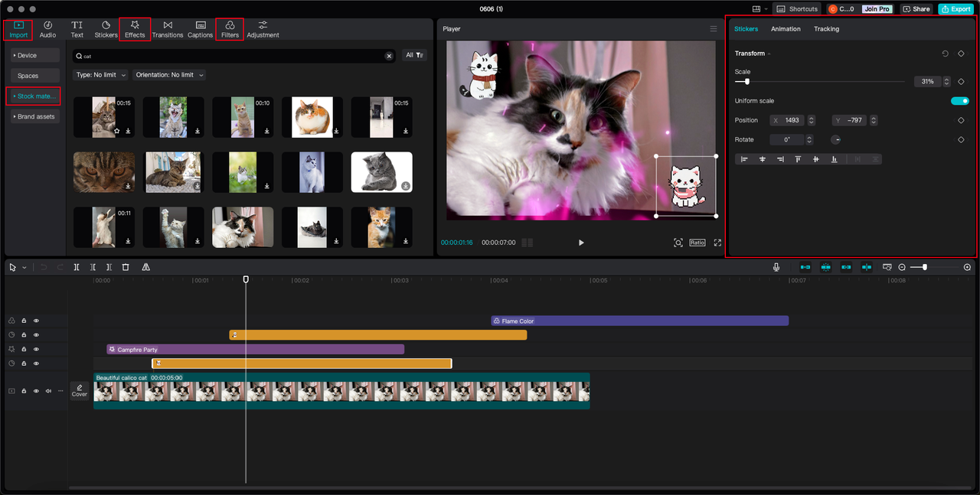Toggle preview axis snapping button
This screenshot has height=495, width=980.
[866, 267]
